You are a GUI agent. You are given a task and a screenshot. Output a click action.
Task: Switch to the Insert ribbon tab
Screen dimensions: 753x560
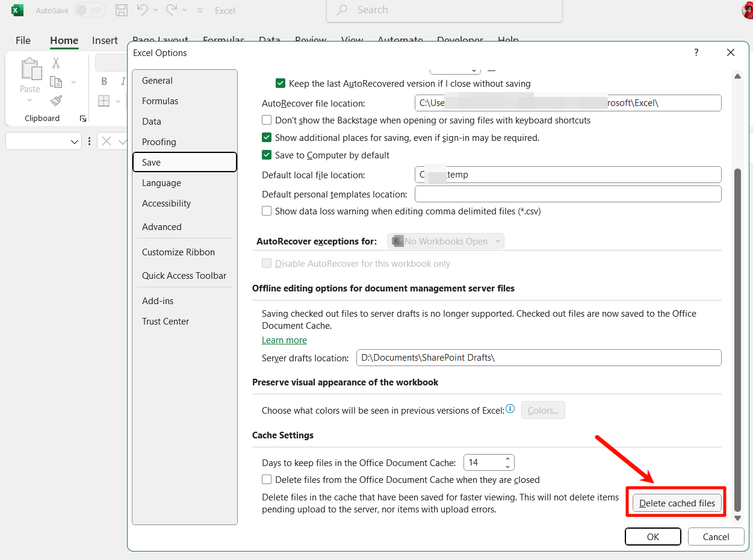coord(105,40)
